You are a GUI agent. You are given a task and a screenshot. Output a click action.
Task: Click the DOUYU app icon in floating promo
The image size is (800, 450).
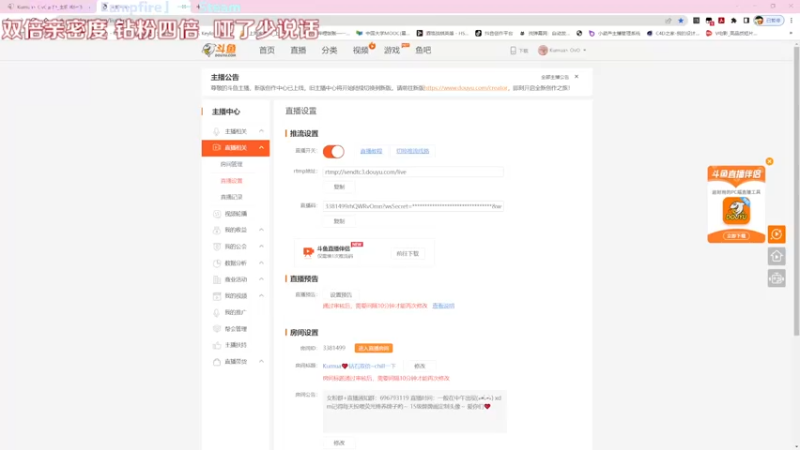click(736, 211)
